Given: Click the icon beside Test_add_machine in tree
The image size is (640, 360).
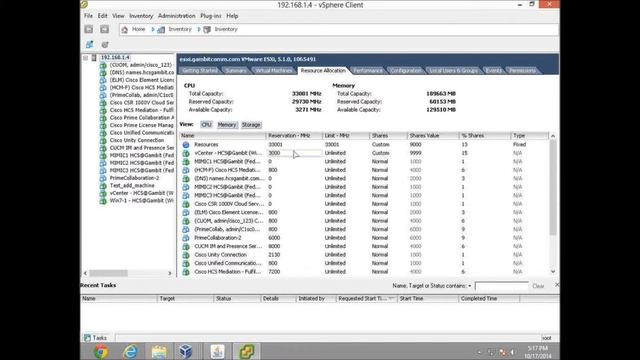Looking at the screenshot, I should 103,186.
